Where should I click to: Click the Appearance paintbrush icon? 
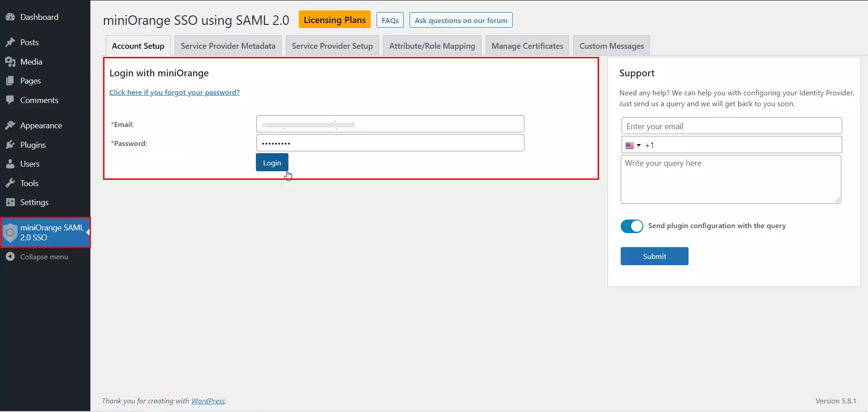tap(10, 126)
